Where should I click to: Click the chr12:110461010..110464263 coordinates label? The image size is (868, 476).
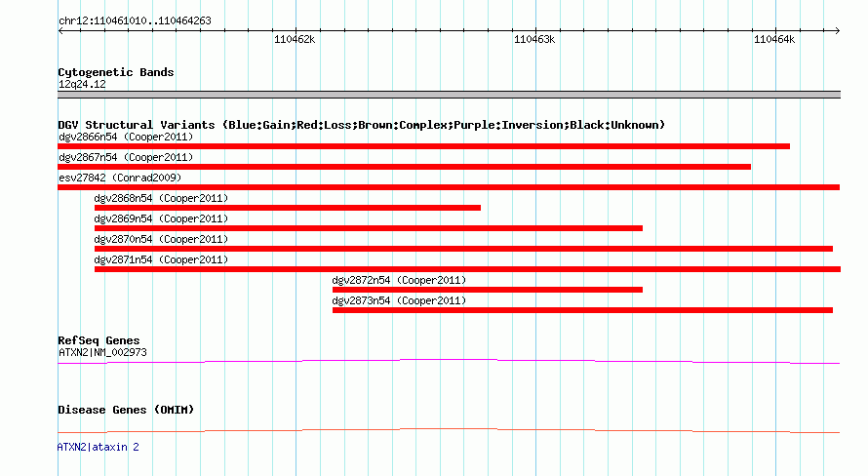135,21
